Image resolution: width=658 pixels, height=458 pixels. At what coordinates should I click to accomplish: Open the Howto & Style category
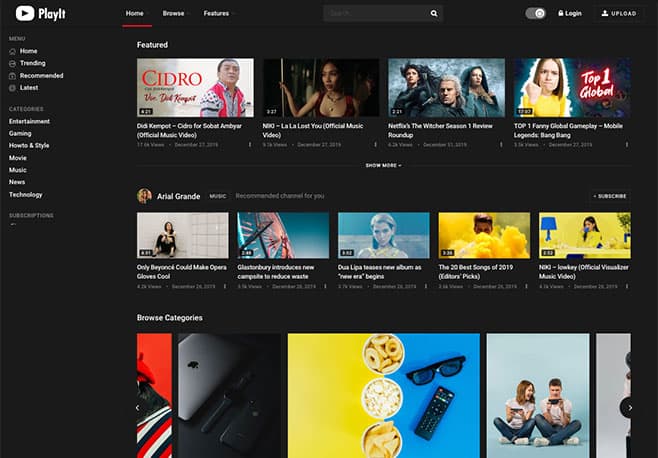[x=29, y=146]
